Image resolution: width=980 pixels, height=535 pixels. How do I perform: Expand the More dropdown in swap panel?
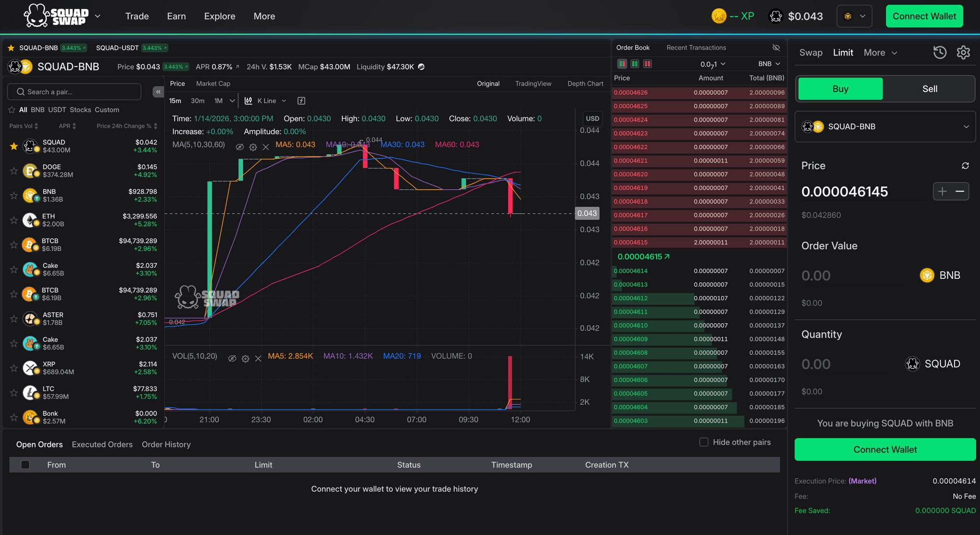coord(880,53)
